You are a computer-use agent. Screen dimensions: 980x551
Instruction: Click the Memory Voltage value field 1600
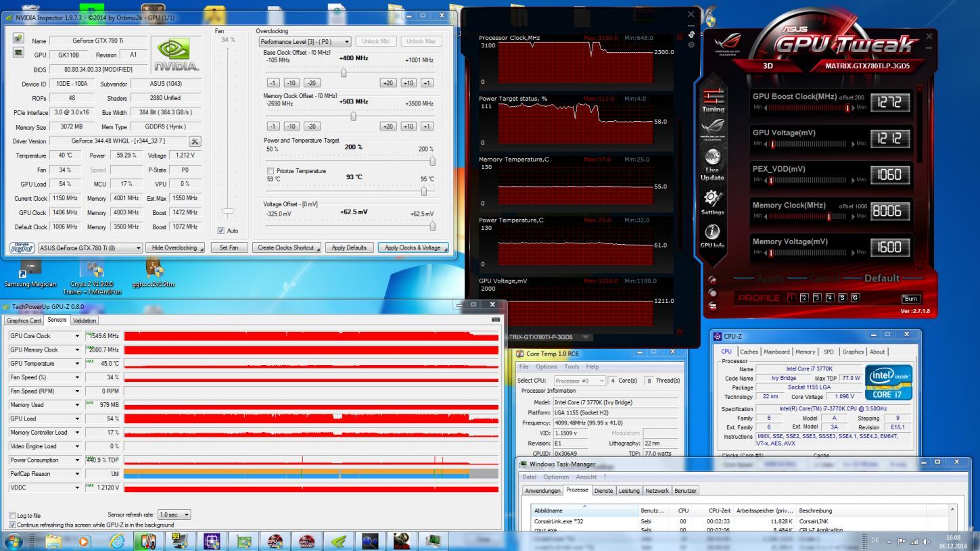click(890, 247)
